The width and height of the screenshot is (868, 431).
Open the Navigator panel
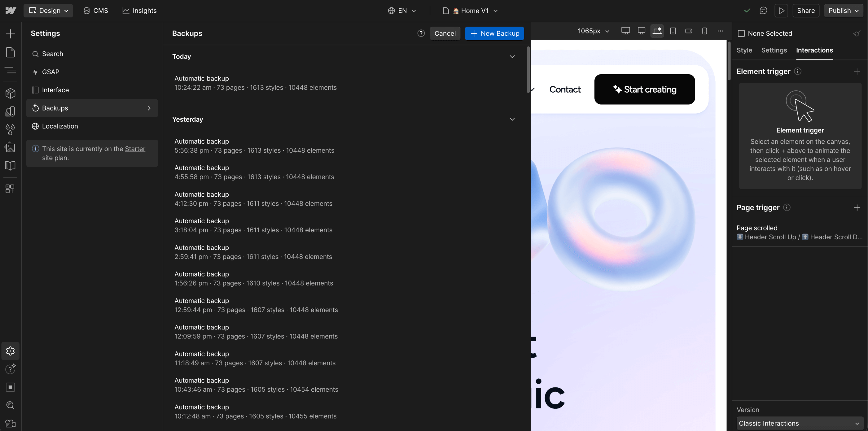[10, 70]
